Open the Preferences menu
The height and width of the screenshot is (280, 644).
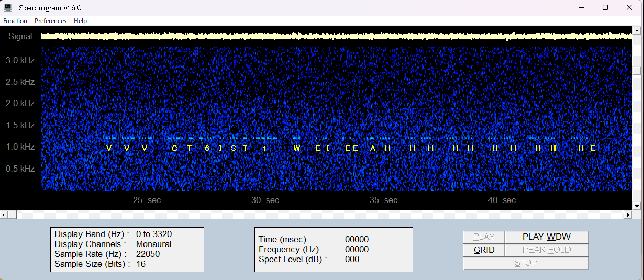[51, 21]
